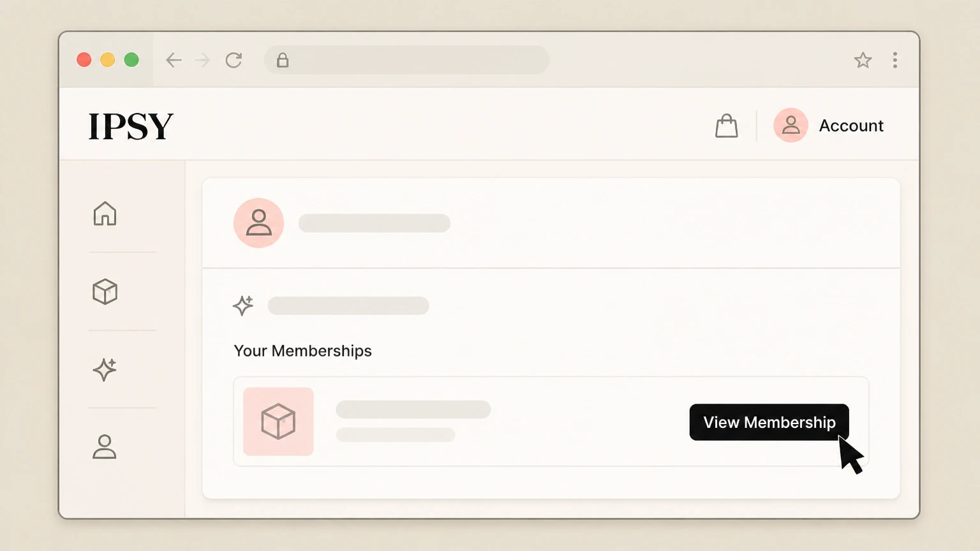Go forward with browser forward arrow
This screenshot has height=551, width=980.
point(202,60)
